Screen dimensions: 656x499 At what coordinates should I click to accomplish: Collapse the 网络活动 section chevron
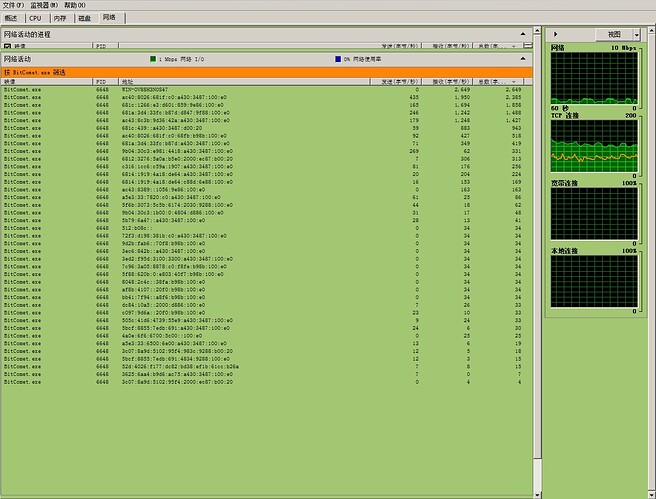(524, 59)
